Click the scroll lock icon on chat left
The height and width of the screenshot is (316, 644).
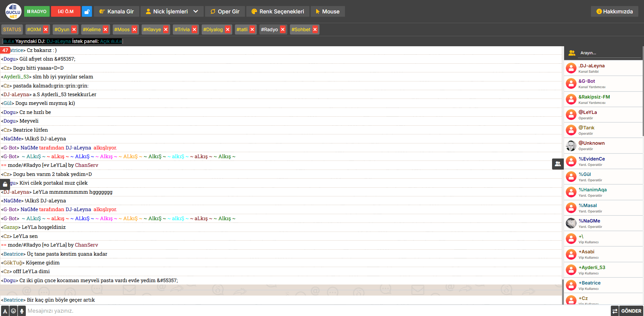(5, 184)
